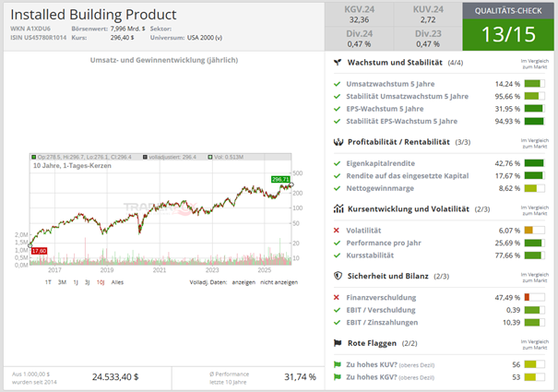
Task: Click the Rote Flaggen black flag icon
Action: [340, 343]
